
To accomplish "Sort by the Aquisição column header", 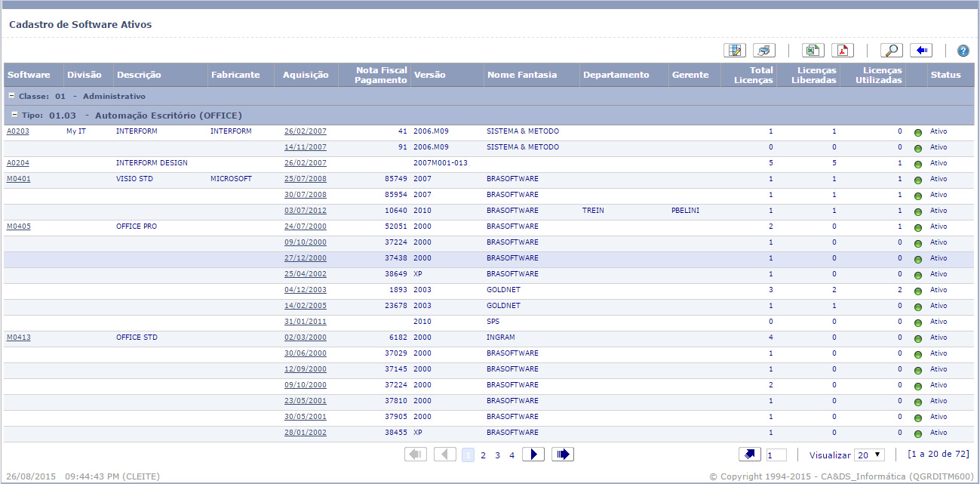I will click(306, 75).
